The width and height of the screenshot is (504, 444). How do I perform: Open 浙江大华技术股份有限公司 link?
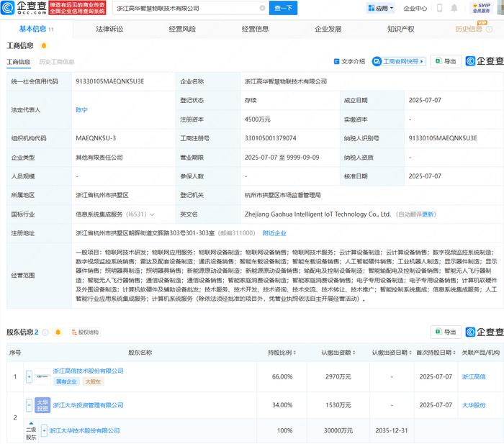point(84,430)
